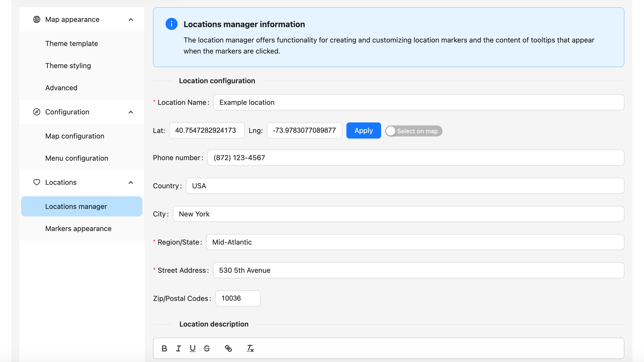
Task: Collapse the Map appearance section
Action: coord(131,19)
